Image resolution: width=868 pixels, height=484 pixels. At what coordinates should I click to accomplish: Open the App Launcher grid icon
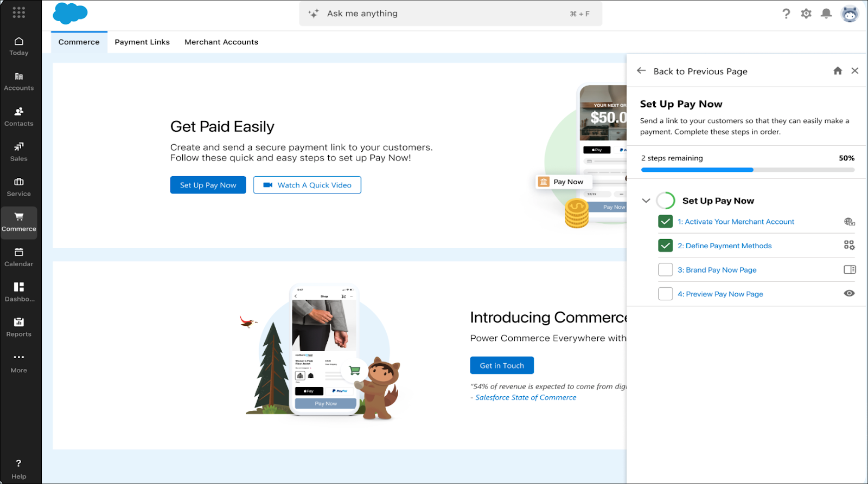[x=19, y=12]
